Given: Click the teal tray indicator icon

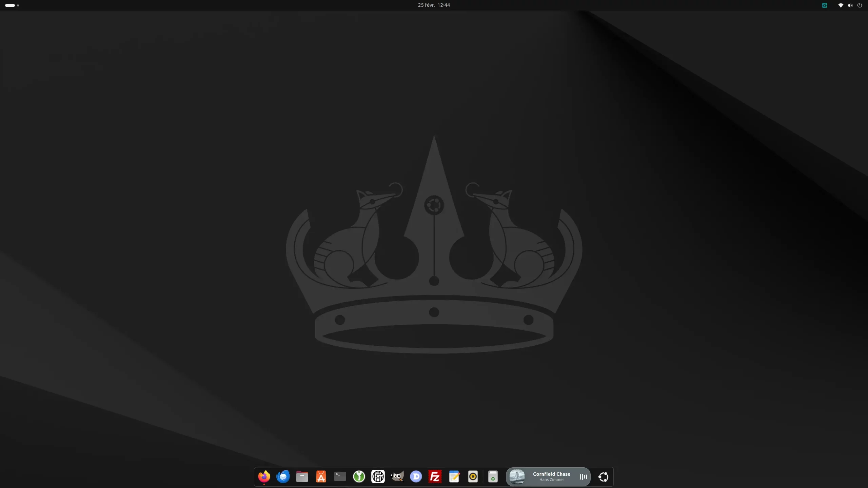Looking at the screenshot, I should (825, 5).
